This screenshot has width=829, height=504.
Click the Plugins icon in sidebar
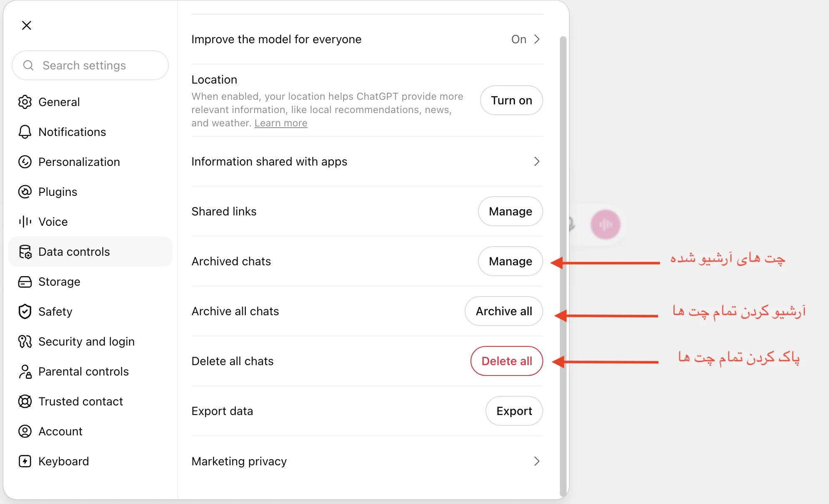(25, 192)
